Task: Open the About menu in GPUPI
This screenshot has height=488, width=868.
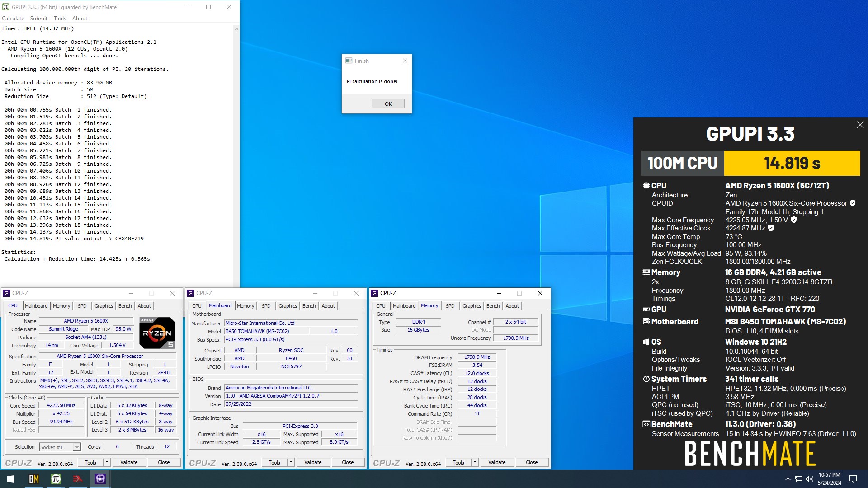Action: [80, 19]
